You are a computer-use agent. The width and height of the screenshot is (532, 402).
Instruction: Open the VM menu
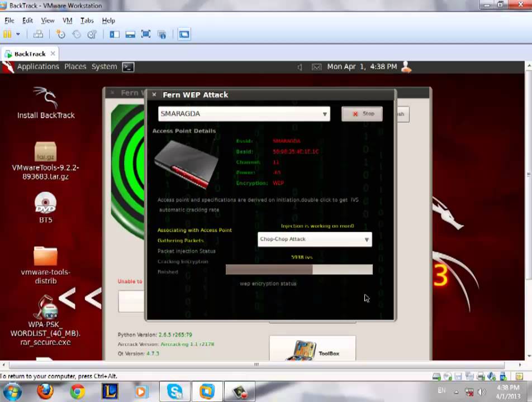point(67,21)
